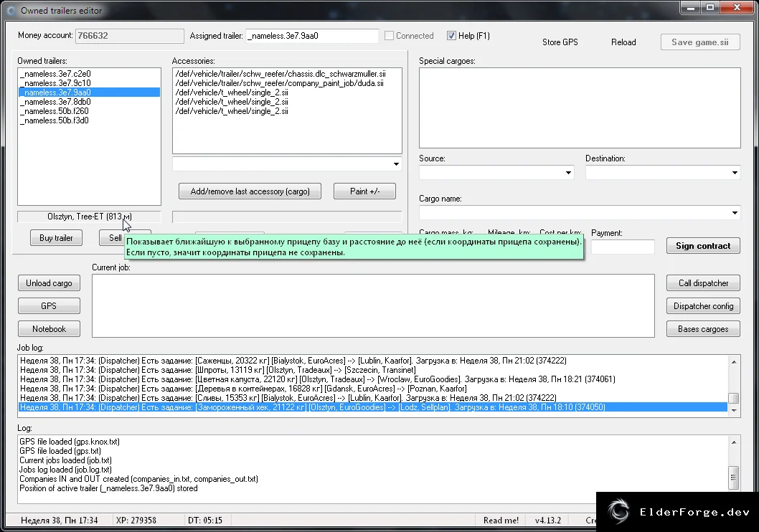
Task: Open the accessories combo box dropdown
Action: pos(396,164)
